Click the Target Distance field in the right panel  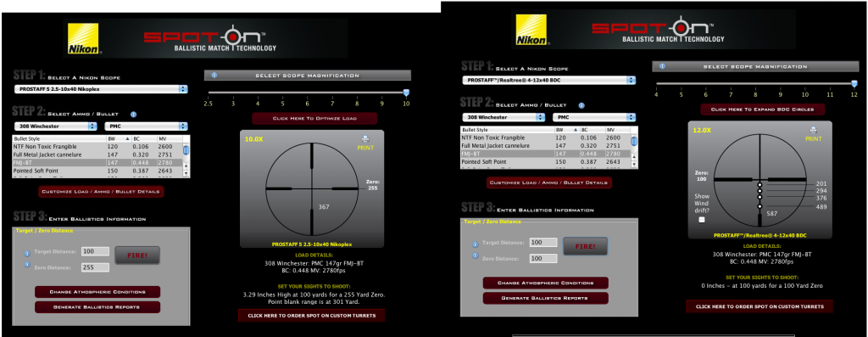[x=543, y=243]
